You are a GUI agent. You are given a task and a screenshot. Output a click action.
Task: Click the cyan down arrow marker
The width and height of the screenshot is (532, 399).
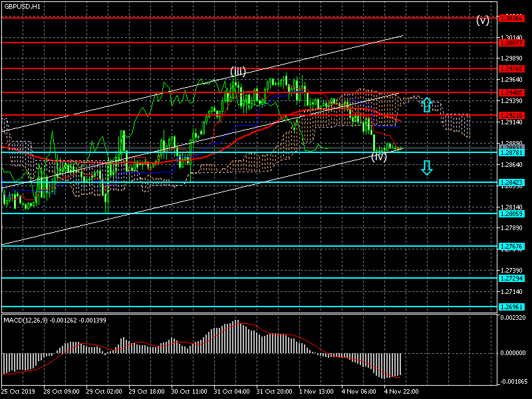coord(427,168)
